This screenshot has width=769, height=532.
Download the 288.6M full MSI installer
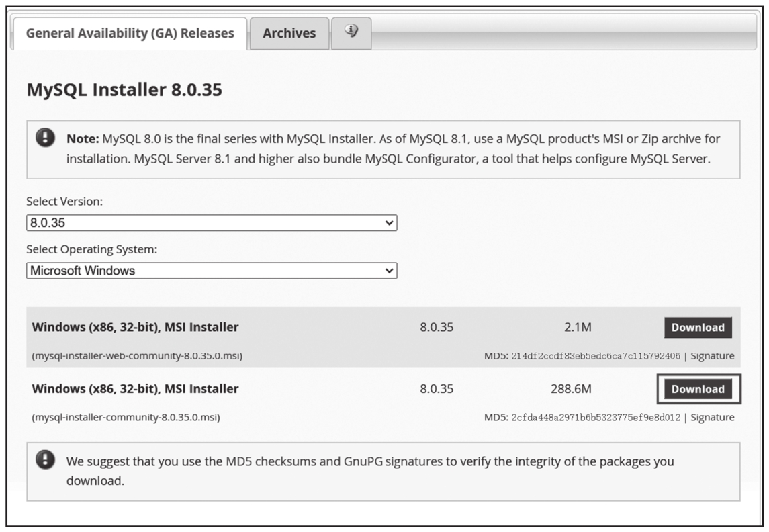pos(698,389)
